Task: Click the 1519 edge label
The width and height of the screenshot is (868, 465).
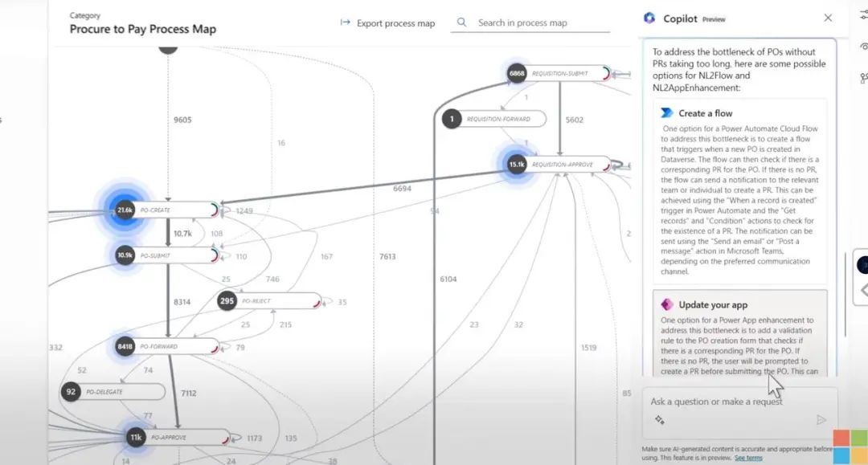Action: [x=589, y=348]
